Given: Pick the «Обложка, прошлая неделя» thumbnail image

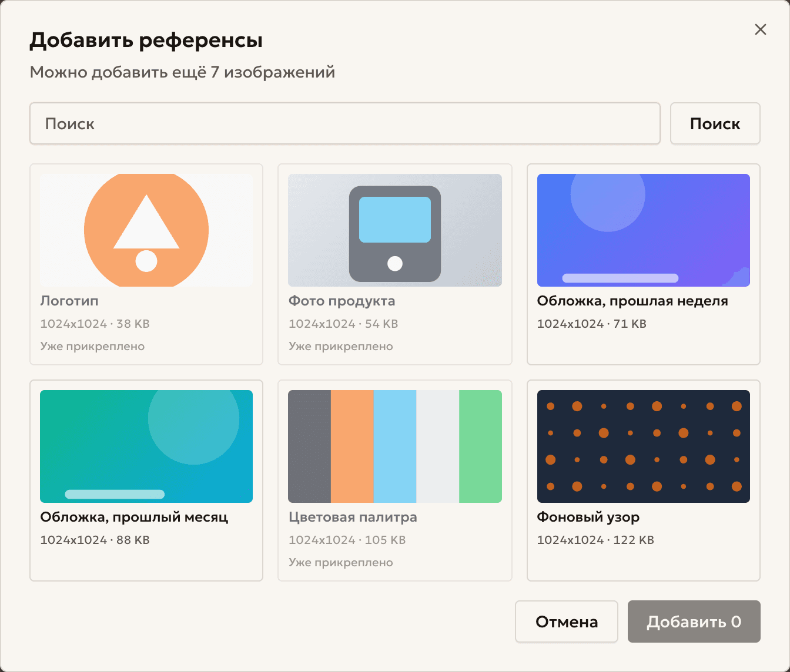Looking at the screenshot, I should coord(644,230).
